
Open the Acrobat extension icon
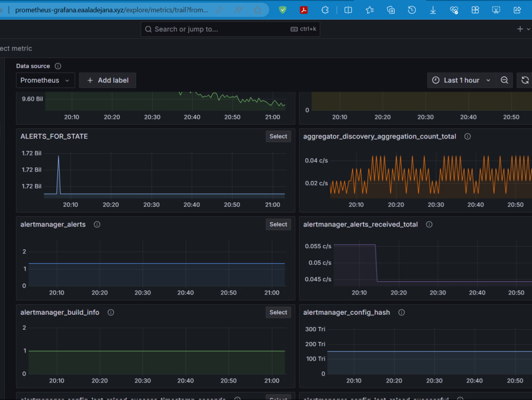(x=304, y=10)
